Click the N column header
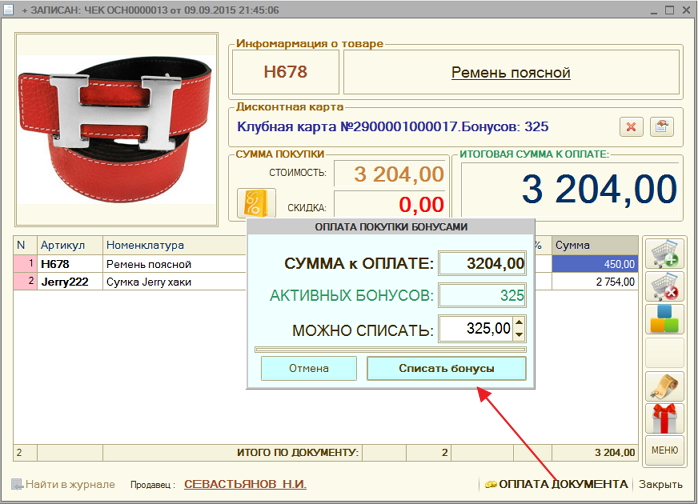 pyautogui.click(x=25, y=245)
